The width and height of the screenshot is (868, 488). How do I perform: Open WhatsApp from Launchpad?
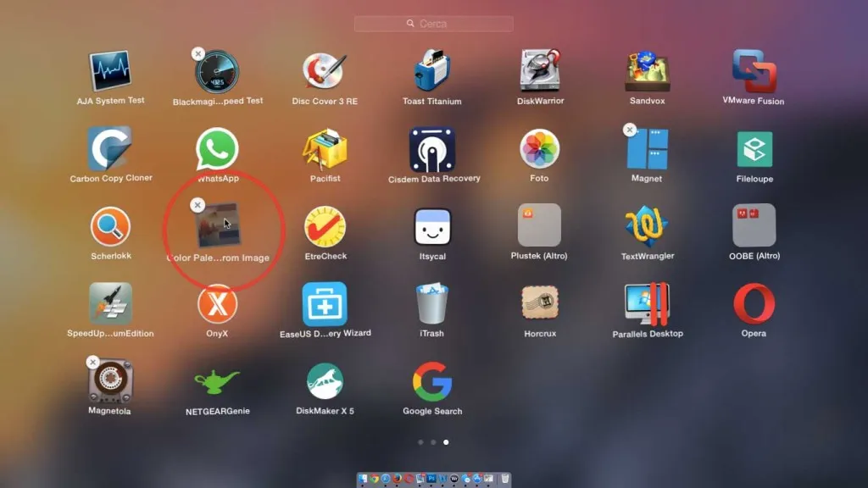pos(219,149)
